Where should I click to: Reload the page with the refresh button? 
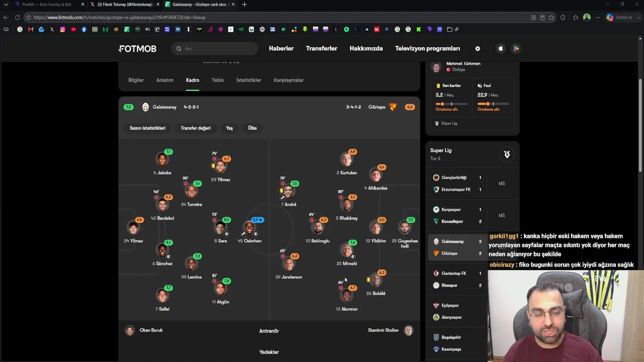pos(17,17)
